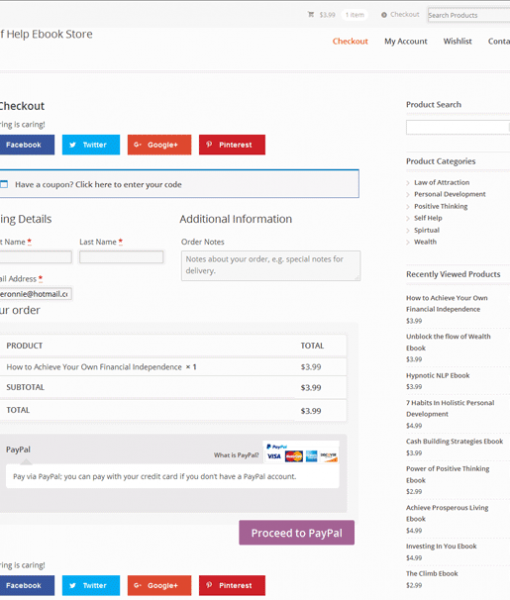Click the Checkout arrow icon in top bar

pyautogui.click(x=384, y=15)
